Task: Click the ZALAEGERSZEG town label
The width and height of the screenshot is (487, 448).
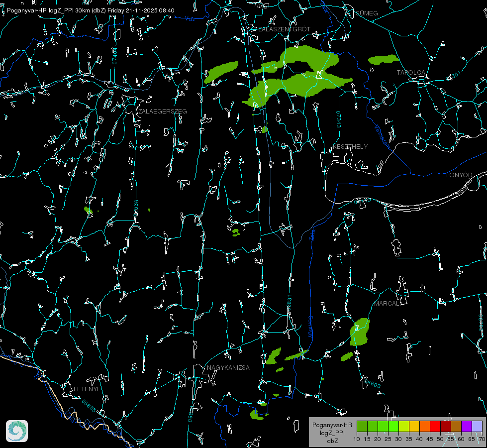Action: [163, 111]
